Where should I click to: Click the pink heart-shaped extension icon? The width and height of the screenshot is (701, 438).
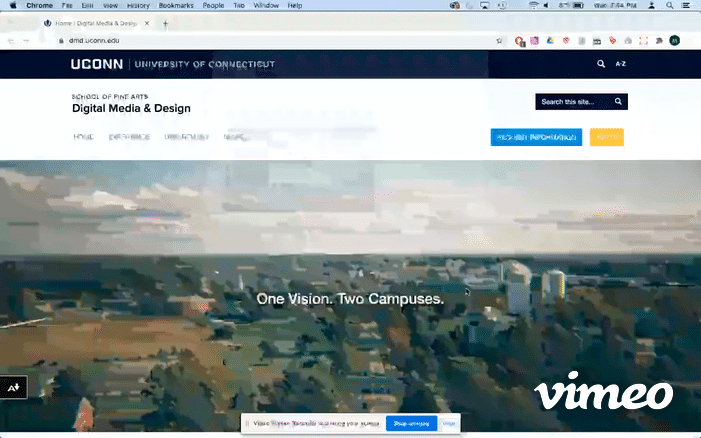566,41
